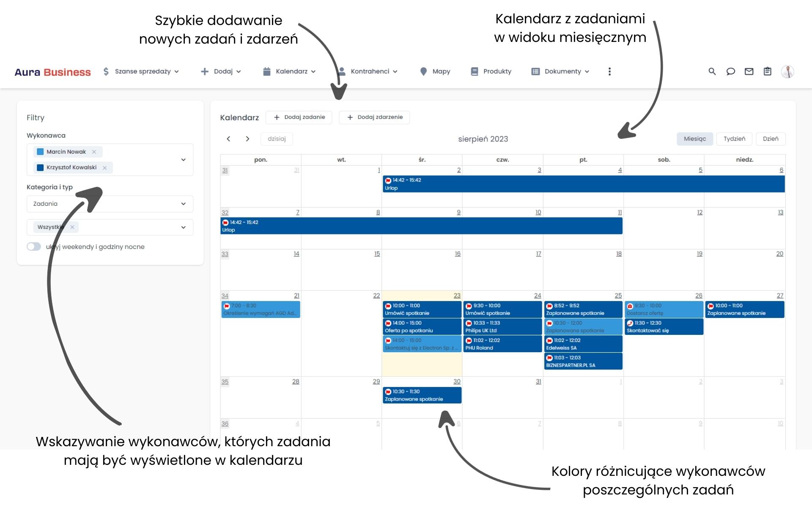This screenshot has height=508, width=812.
Task: Navigate to next month with forward arrow
Action: click(x=247, y=139)
